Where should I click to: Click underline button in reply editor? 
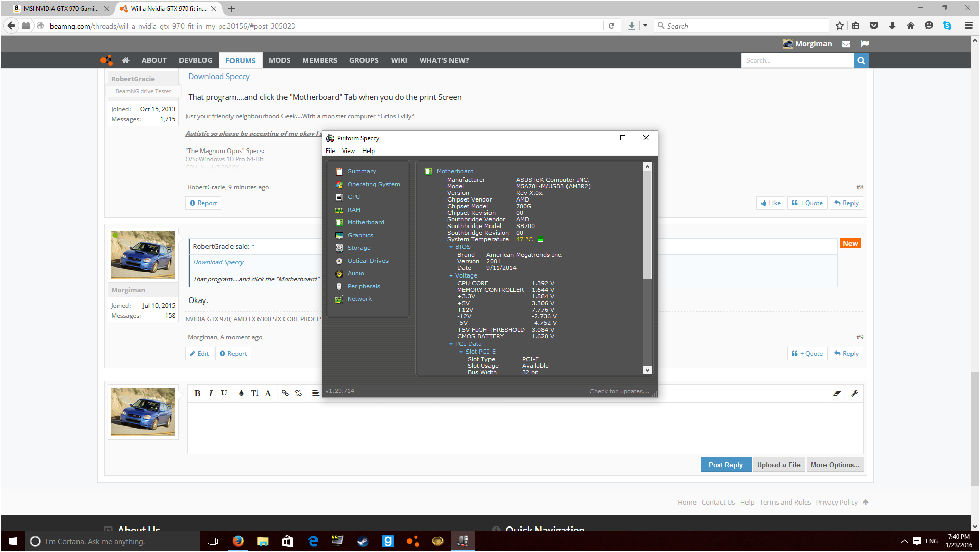pyautogui.click(x=224, y=393)
